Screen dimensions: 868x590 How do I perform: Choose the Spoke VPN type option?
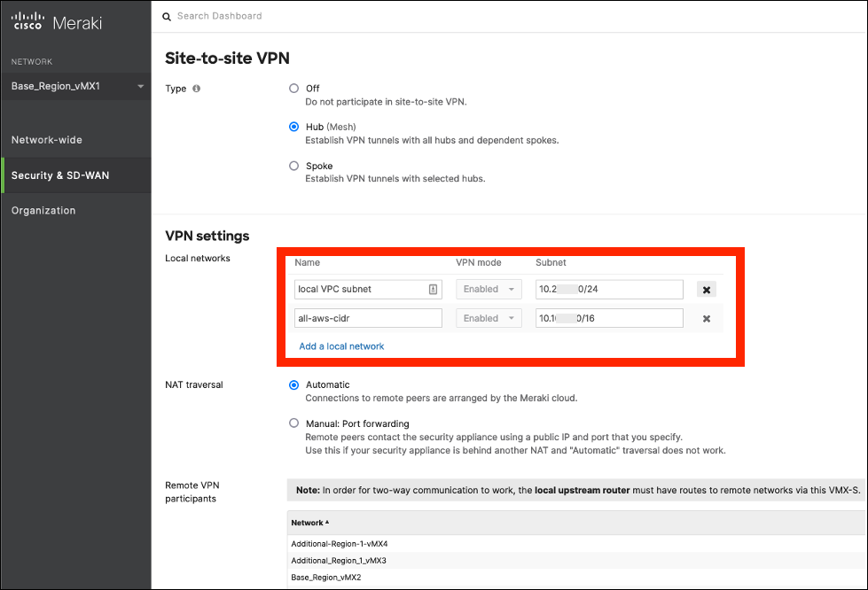click(x=293, y=166)
